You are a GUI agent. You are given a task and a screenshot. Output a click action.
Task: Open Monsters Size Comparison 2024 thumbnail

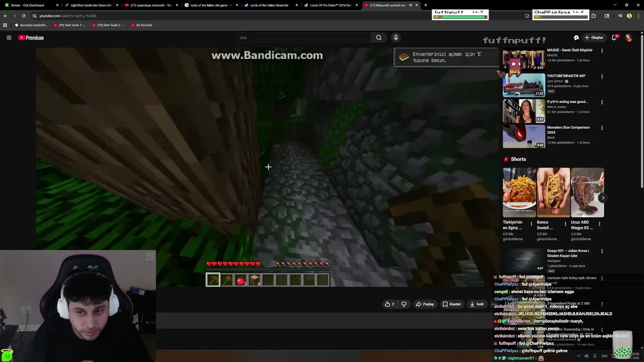(524, 136)
